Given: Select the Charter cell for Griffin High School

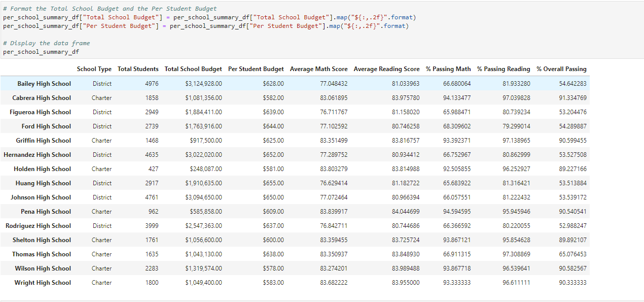Looking at the screenshot, I should 101,140.
